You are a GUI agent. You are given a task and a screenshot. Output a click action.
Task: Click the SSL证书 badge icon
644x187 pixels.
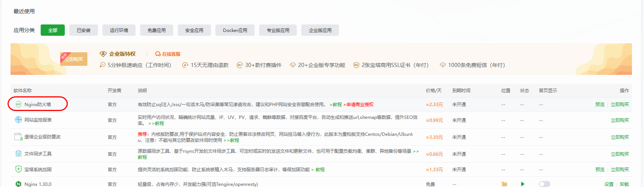point(356,65)
